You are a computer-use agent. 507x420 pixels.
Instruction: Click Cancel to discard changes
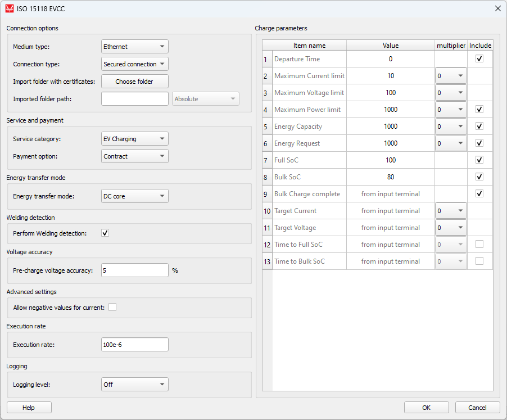pos(477,408)
